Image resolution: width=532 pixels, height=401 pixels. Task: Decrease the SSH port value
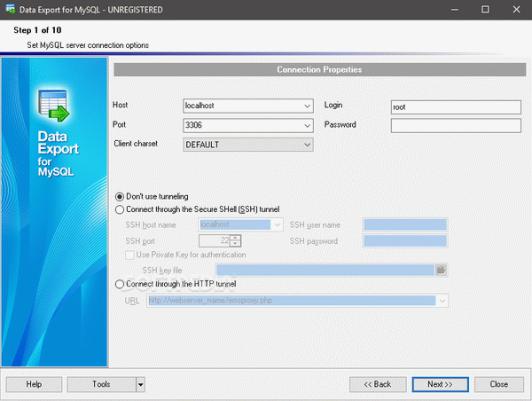(x=236, y=244)
